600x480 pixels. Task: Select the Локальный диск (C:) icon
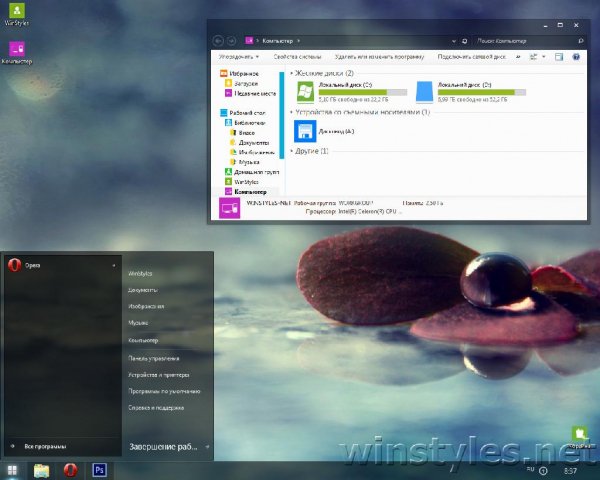click(305, 92)
